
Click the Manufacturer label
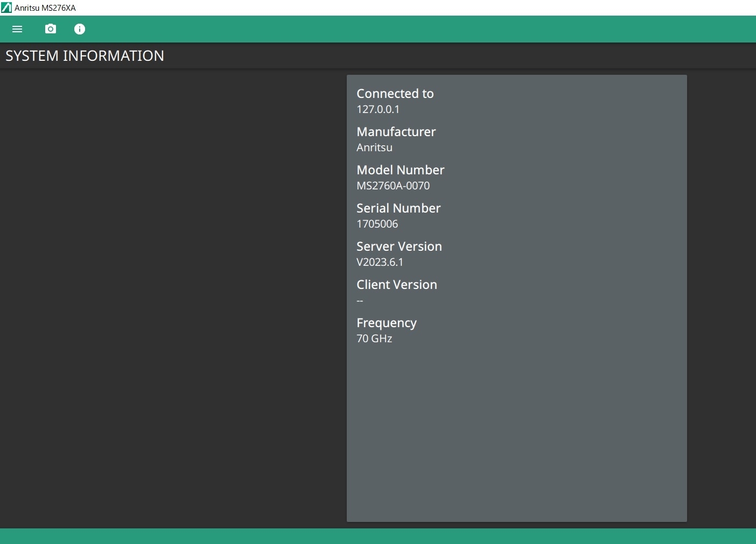point(396,132)
